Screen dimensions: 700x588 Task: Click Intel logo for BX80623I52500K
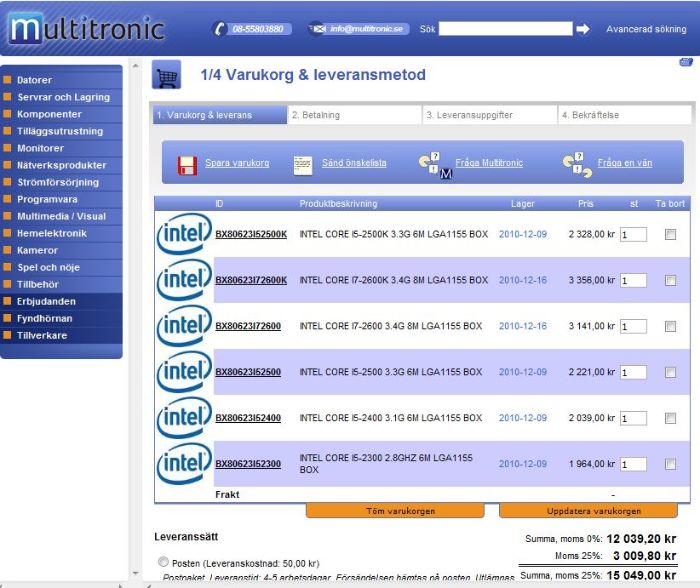184,234
